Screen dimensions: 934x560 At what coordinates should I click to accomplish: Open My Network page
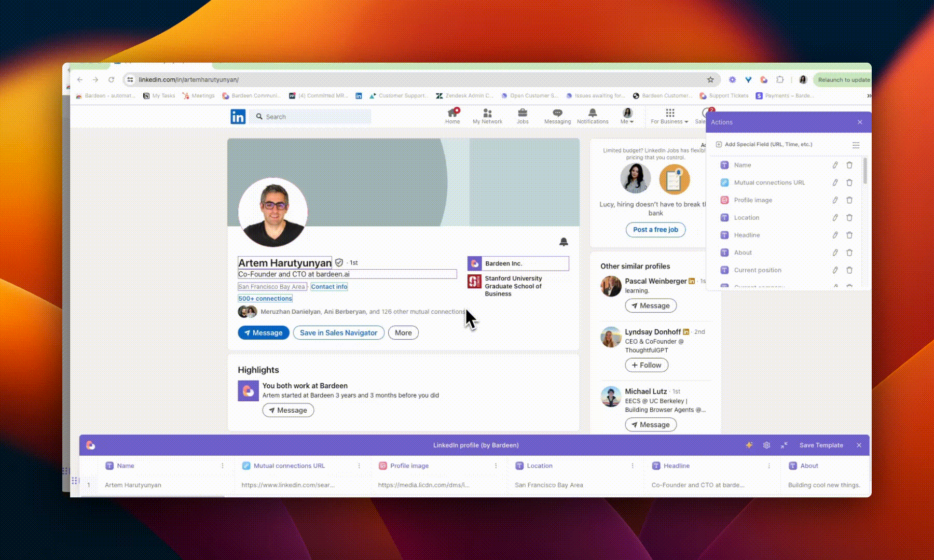click(x=487, y=116)
